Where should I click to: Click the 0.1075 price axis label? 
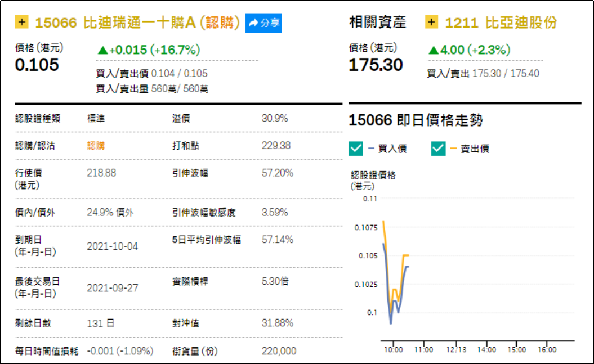click(x=366, y=227)
